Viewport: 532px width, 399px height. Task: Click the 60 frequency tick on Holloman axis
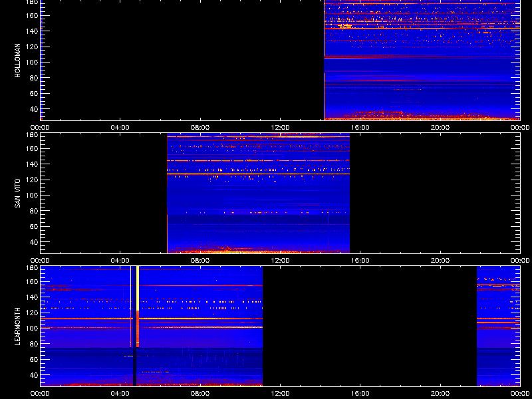[34, 93]
